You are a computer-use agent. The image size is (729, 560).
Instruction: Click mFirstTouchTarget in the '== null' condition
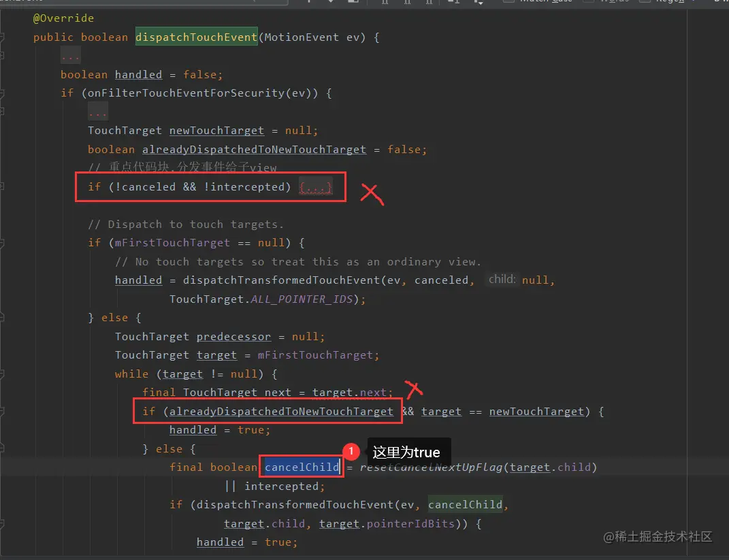pos(172,243)
